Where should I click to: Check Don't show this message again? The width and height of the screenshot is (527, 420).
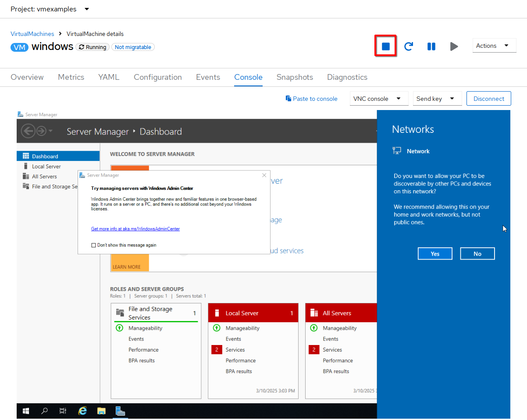(x=93, y=245)
